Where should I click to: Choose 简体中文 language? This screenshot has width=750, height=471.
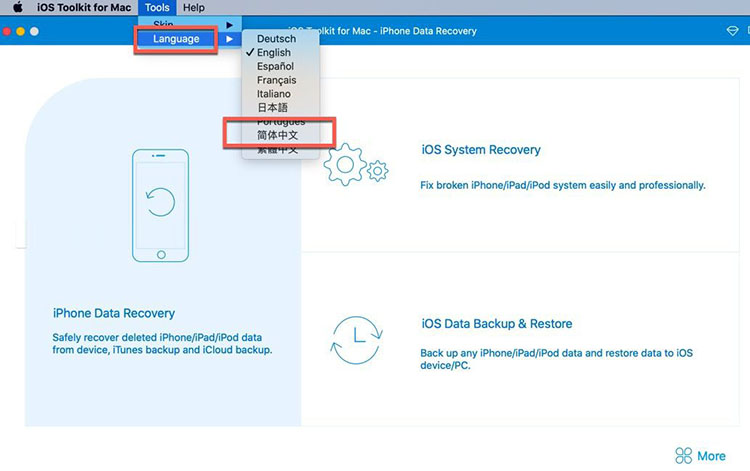277,135
